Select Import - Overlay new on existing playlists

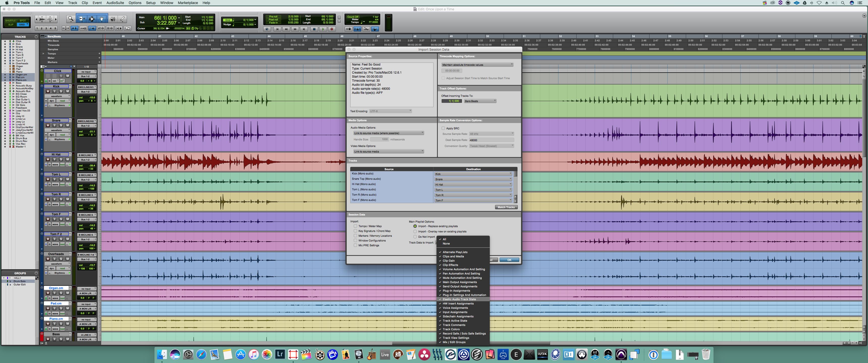point(415,232)
